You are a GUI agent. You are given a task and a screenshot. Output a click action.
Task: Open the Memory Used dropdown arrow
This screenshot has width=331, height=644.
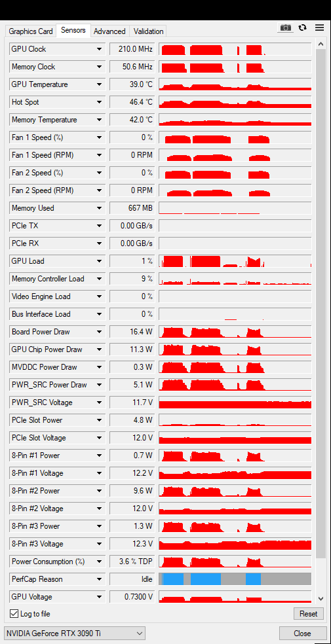click(x=99, y=208)
